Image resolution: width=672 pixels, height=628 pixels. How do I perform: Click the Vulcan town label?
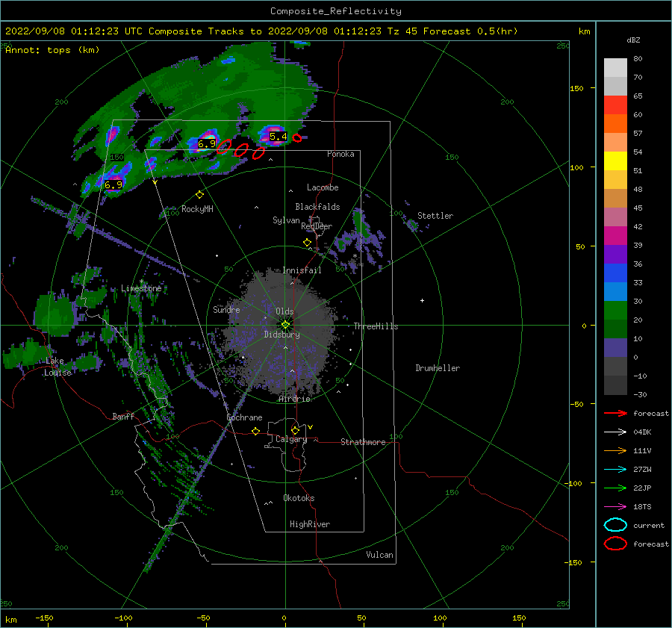pos(380,555)
